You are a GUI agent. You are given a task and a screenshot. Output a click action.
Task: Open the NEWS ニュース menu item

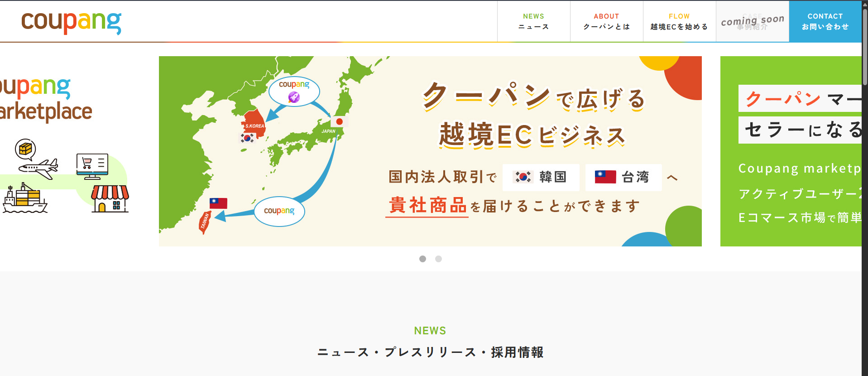[533, 21]
